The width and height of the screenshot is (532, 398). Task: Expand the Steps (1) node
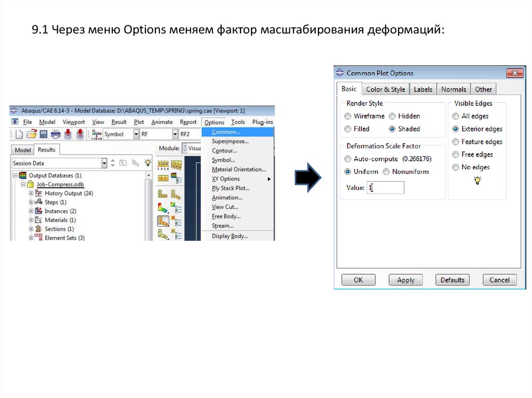tap(31, 202)
